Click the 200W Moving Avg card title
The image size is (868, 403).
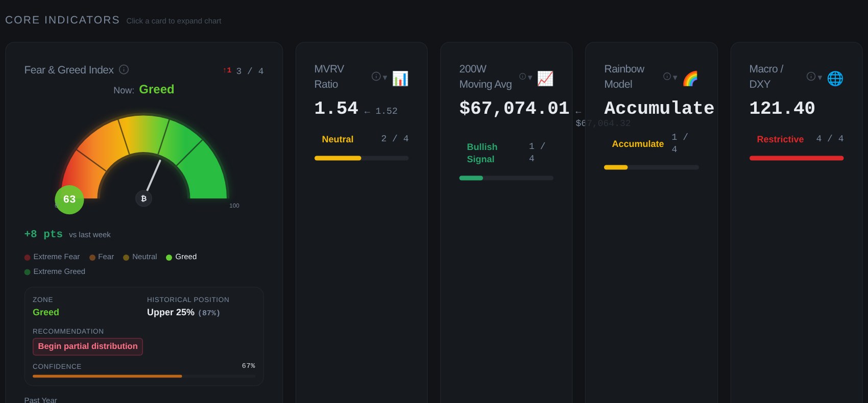pos(486,77)
